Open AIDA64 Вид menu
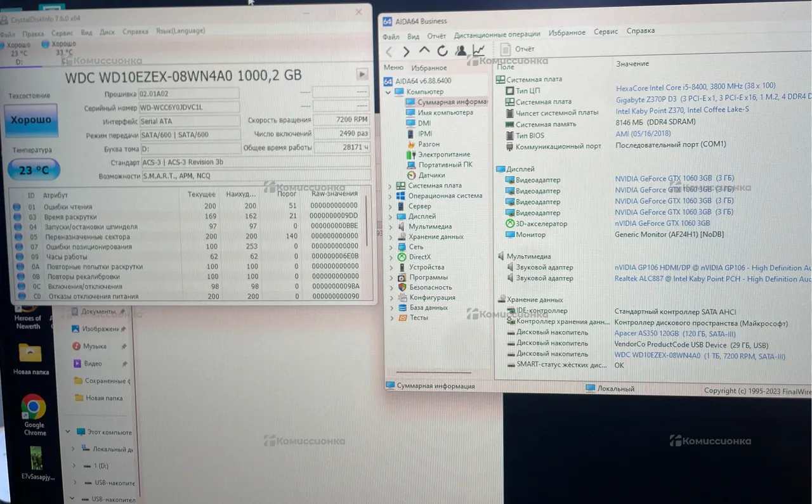Viewport: 812px width, 504px height. pos(413,36)
